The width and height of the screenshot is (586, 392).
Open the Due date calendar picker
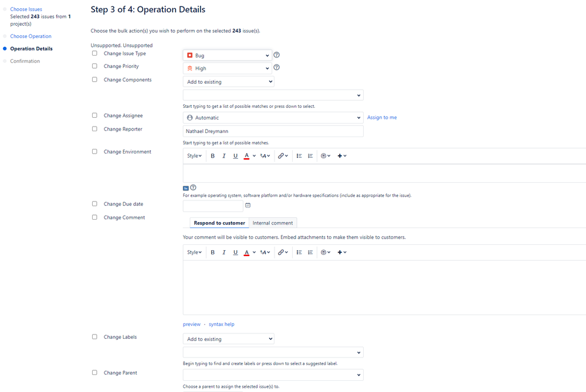coord(248,205)
